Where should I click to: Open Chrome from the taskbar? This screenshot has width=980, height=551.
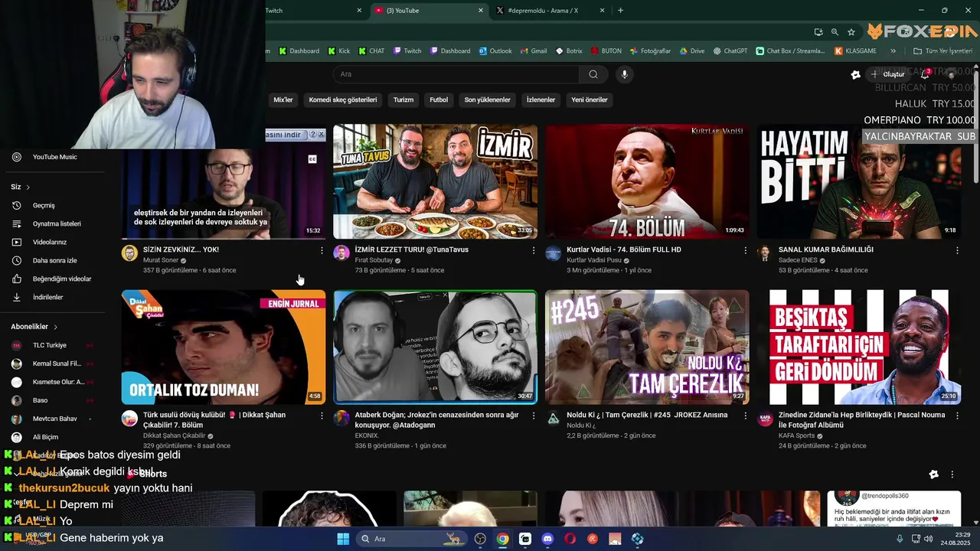pyautogui.click(x=502, y=539)
